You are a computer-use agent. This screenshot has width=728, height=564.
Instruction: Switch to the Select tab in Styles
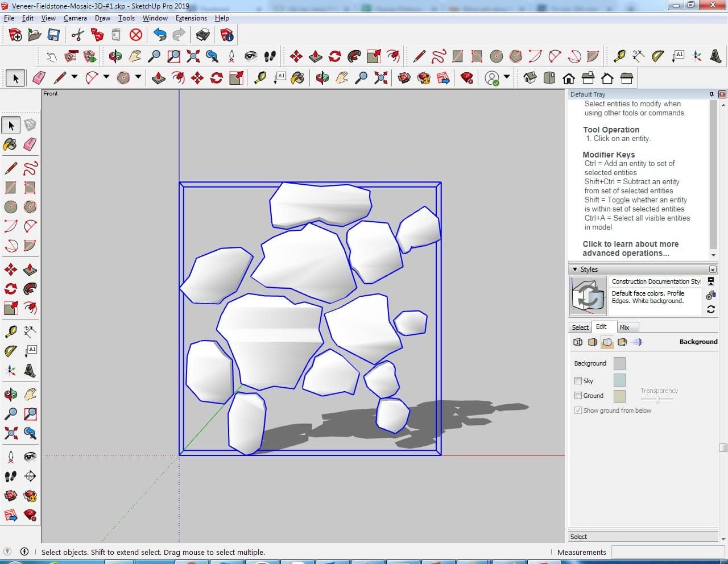click(580, 327)
